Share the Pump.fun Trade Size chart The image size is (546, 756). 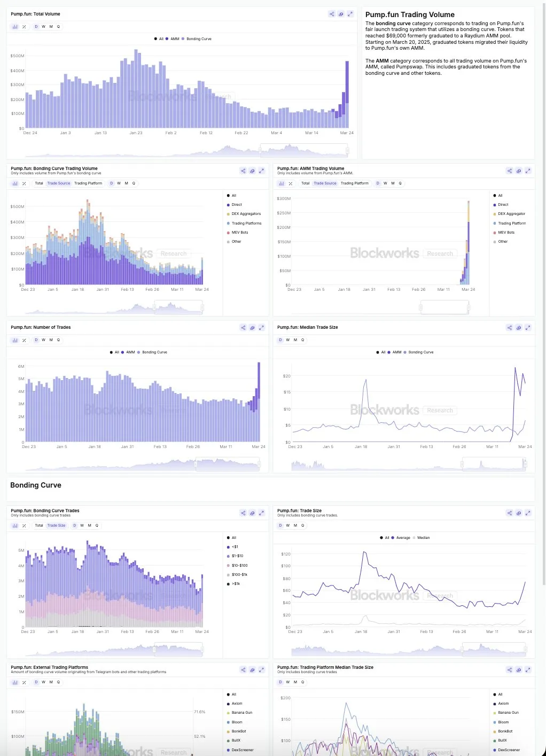click(510, 513)
